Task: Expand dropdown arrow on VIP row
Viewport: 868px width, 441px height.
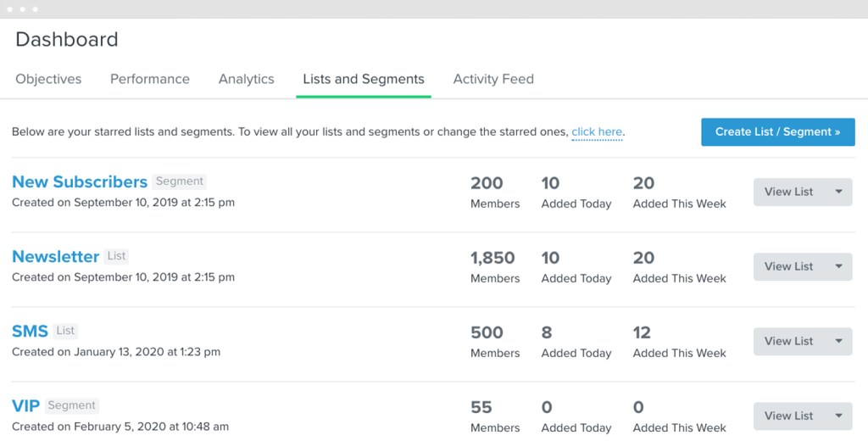Action: [838, 416]
